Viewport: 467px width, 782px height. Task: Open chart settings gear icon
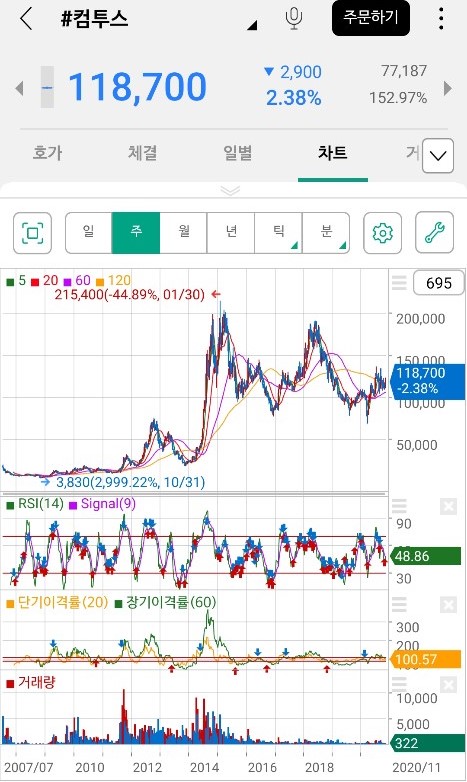click(383, 233)
